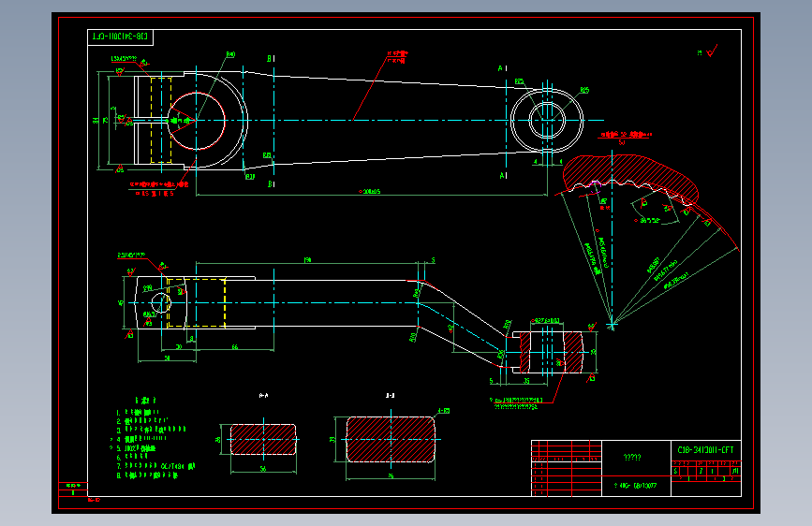This screenshot has height=526, width=812.
Task: Click the material text line at bottom of title block
Action: 635,486
